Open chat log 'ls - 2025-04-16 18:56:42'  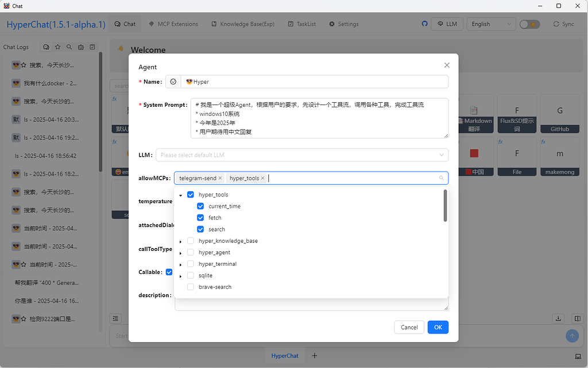point(45,156)
